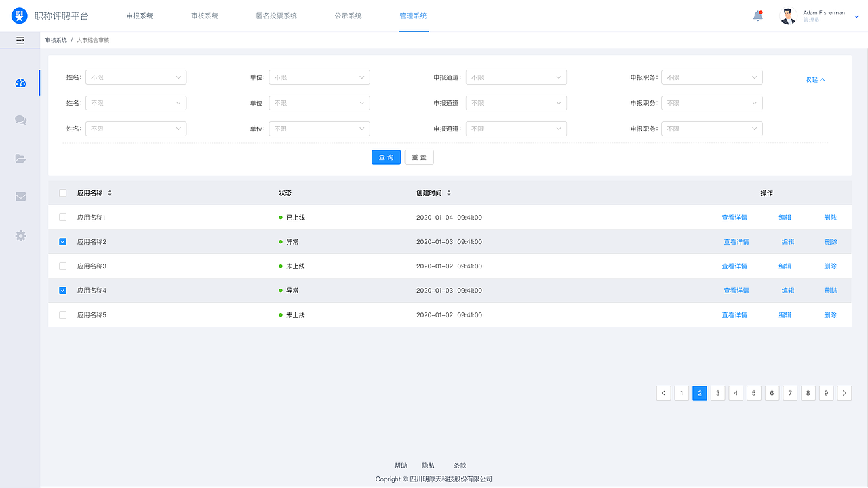Go to page 5 in the pagination
The height and width of the screenshot is (488, 868).
pos(753,392)
